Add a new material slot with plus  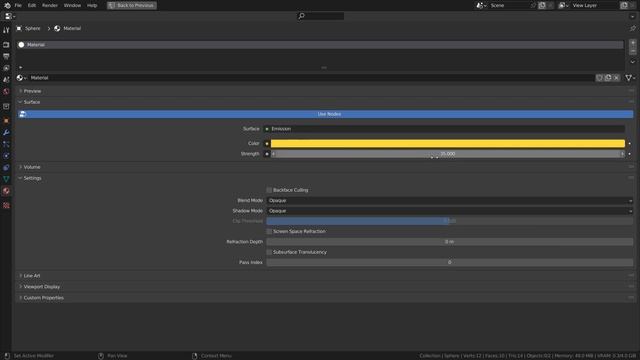point(633,42)
